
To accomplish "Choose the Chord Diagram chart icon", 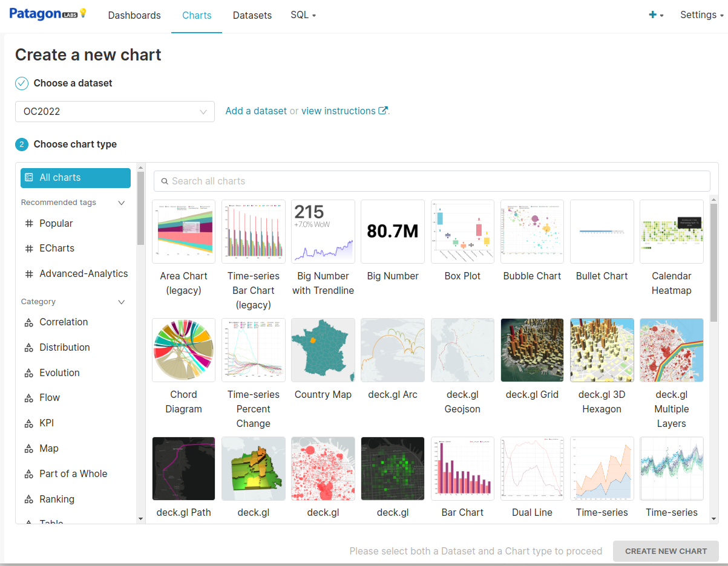I will 183,350.
